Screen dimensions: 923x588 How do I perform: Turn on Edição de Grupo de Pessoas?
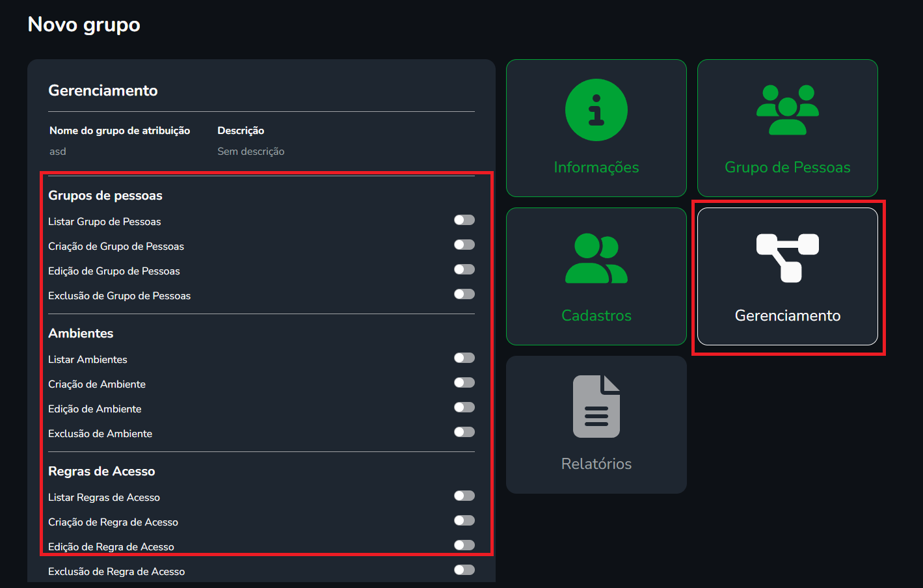point(464,269)
